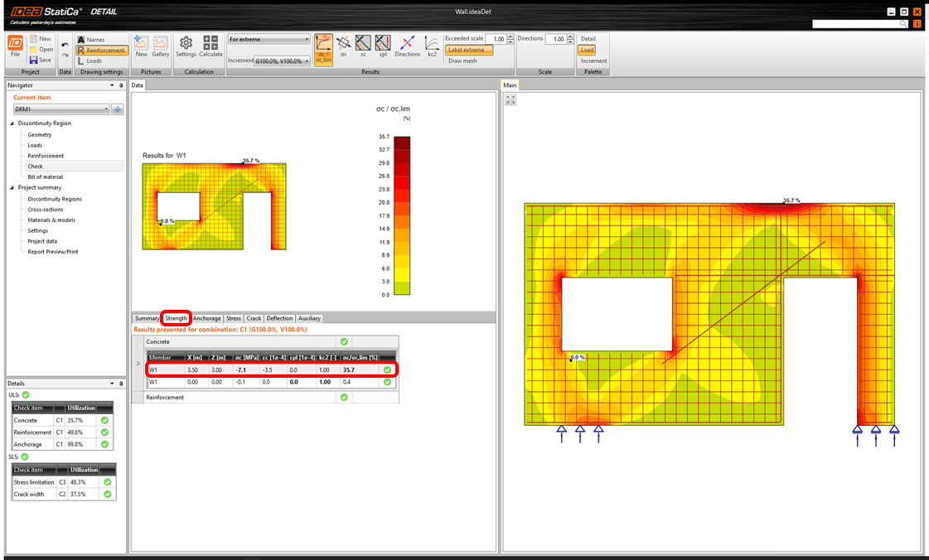Toggle Reinforcement drawing setting
Image resolution: width=929 pixels, height=560 pixels.
pyautogui.click(x=101, y=51)
